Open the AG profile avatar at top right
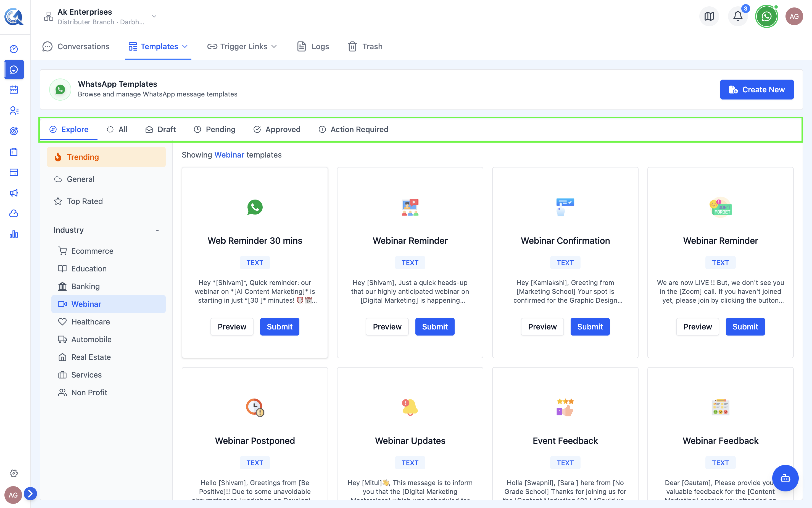The image size is (812, 508). (x=794, y=17)
